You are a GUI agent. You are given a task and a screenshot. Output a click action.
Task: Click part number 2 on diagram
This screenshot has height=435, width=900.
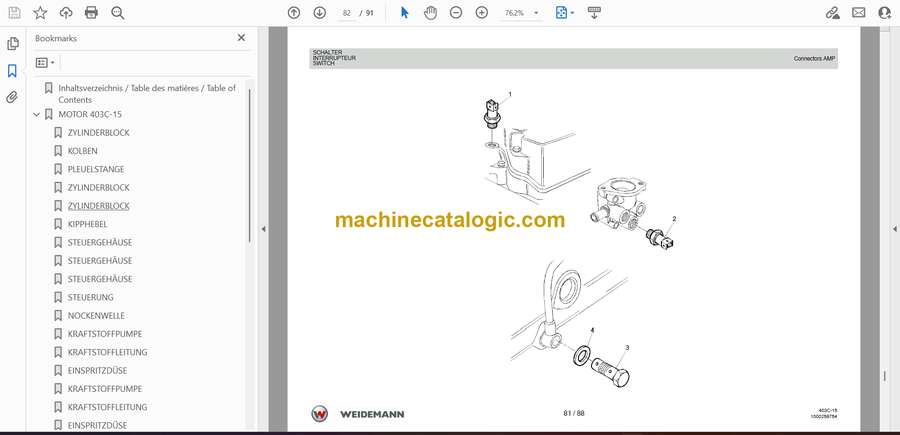coord(674,219)
